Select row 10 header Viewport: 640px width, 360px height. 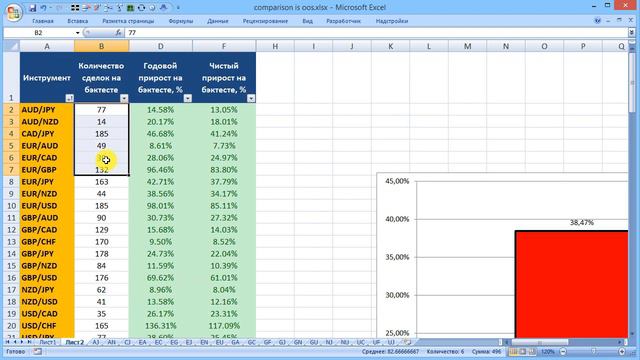pos(11,206)
